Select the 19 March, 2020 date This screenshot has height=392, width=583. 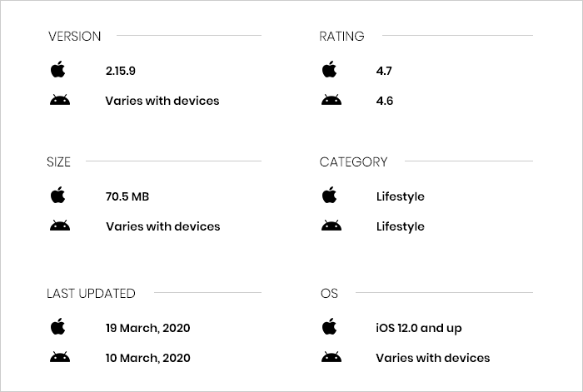pyautogui.click(x=147, y=328)
